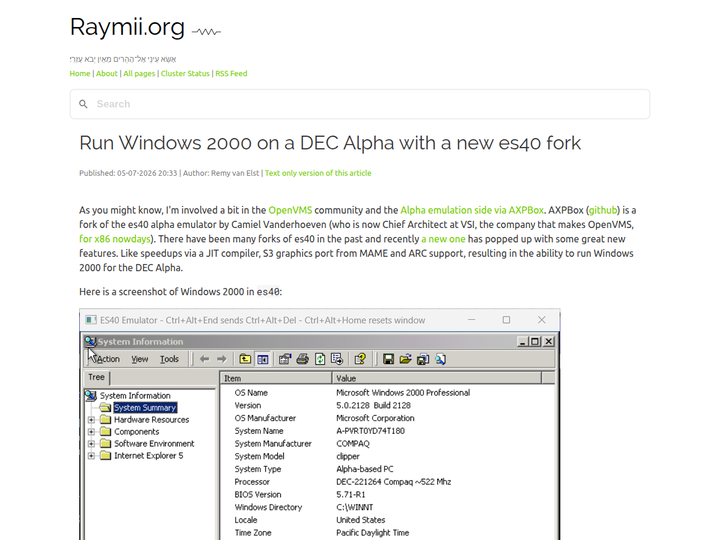Click the Components folder icon

pos(106,431)
